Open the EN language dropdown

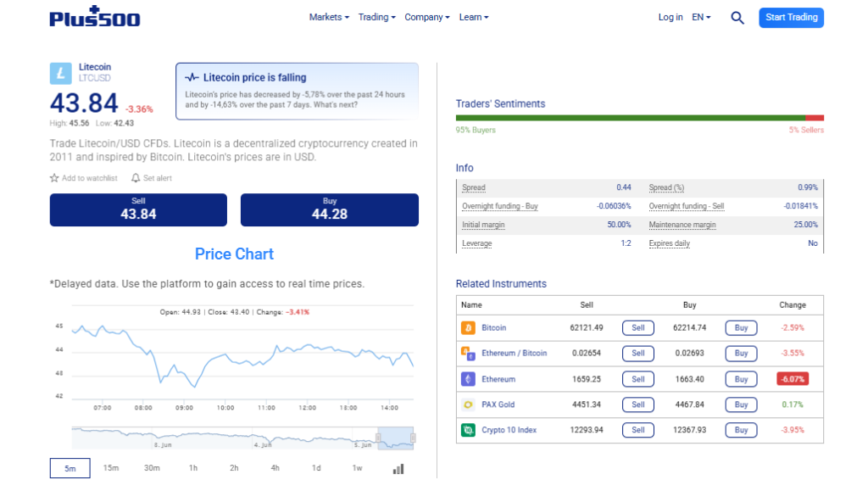[x=701, y=17]
